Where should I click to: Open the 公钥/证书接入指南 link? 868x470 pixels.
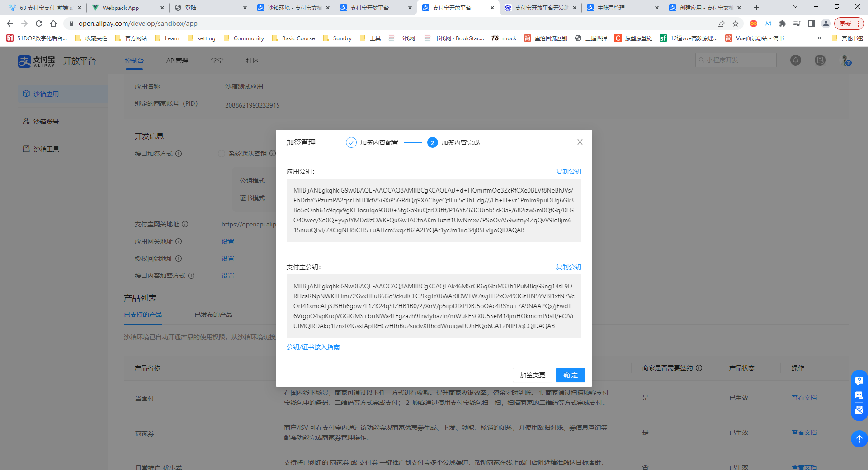(313, 347)
